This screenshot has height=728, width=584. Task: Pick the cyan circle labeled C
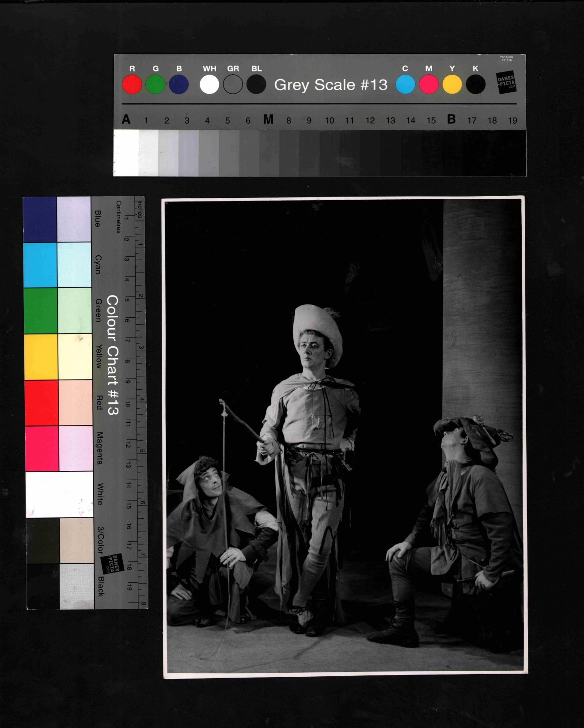405,84
